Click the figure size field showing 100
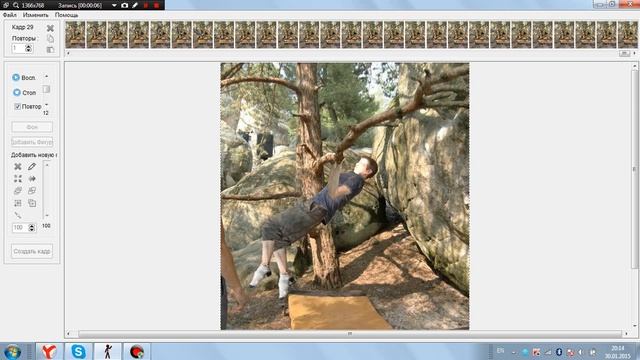Screen dimensions: 640x360 click(20, 228)
